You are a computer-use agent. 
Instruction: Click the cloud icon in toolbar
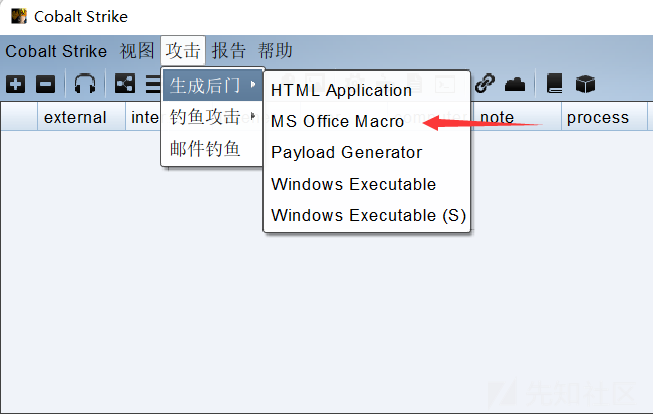click(515, 84)
